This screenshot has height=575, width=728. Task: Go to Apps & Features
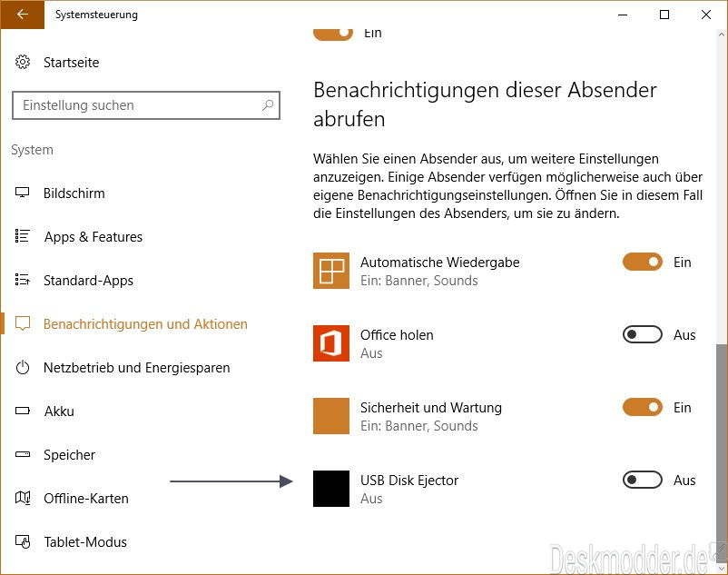pyautogui.click(x=93, y=237)
